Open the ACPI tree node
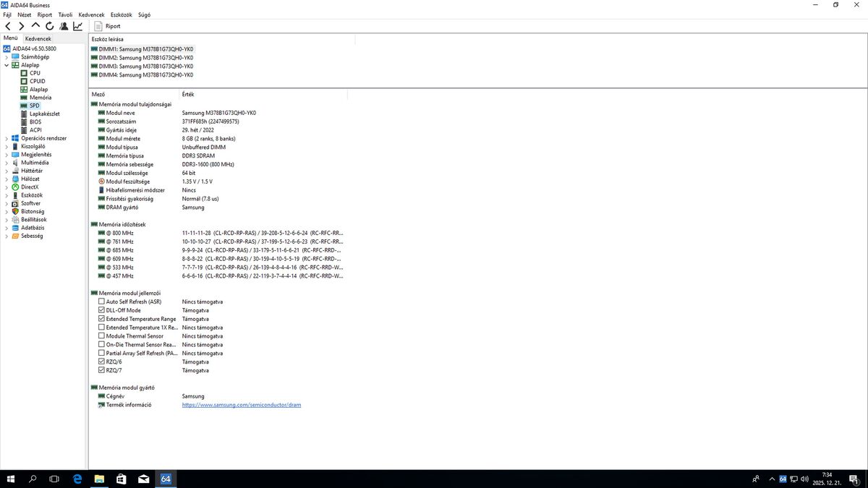Viewport: 868px width, 488px height. point(35,130)
